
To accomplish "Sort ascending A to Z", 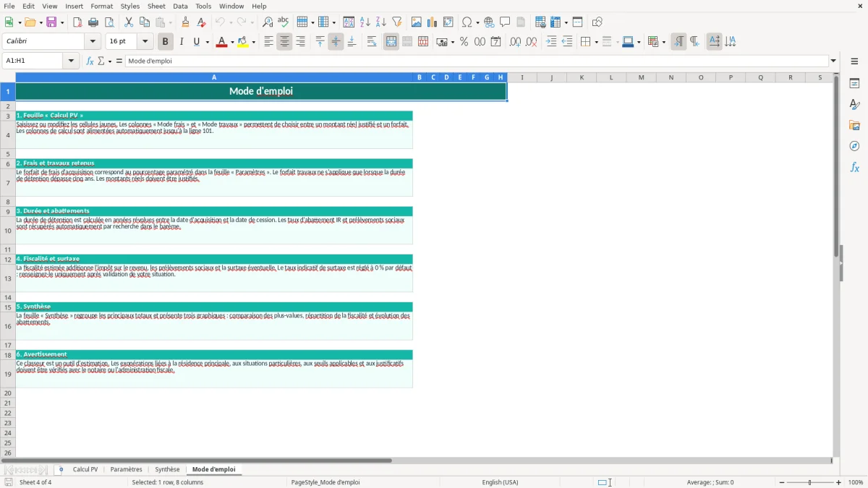I will click(x=365, y=22).
